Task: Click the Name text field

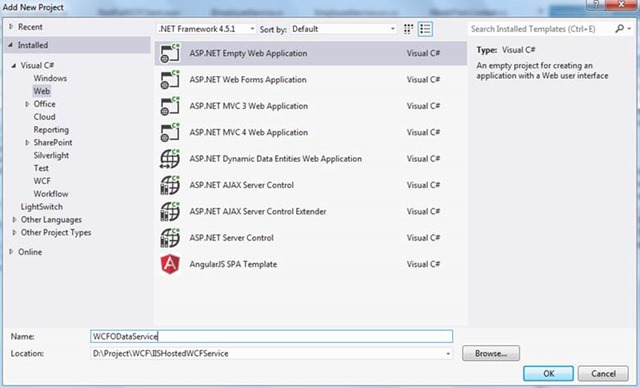Action: pos(271,336)
